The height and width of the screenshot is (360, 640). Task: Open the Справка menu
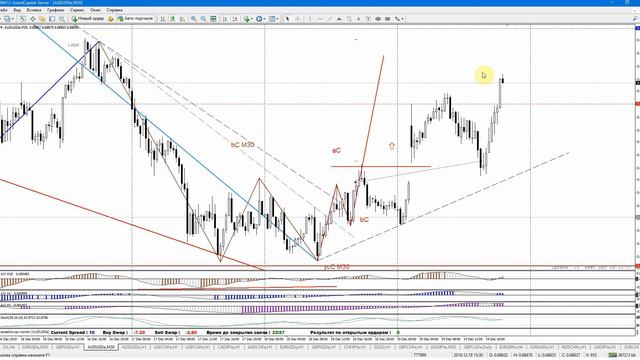pos(114,10)
